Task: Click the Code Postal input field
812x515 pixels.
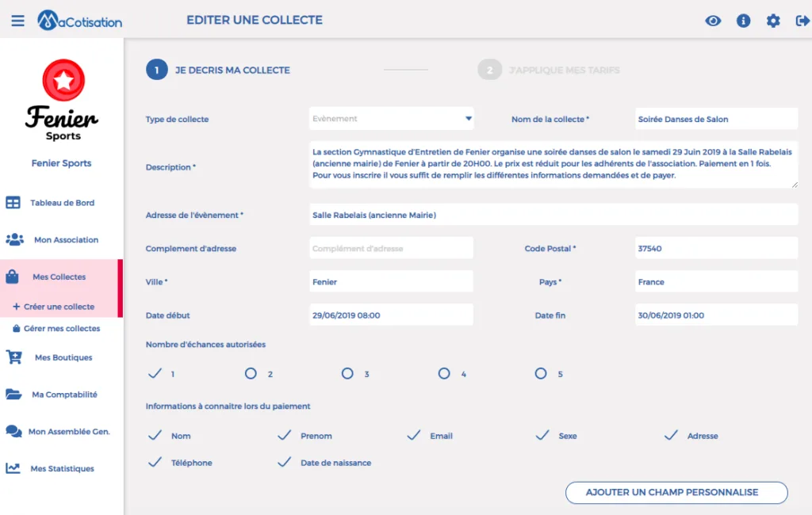Action: (716, 249)
